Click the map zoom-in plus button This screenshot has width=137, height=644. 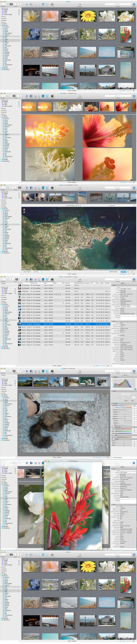(24, 210)
